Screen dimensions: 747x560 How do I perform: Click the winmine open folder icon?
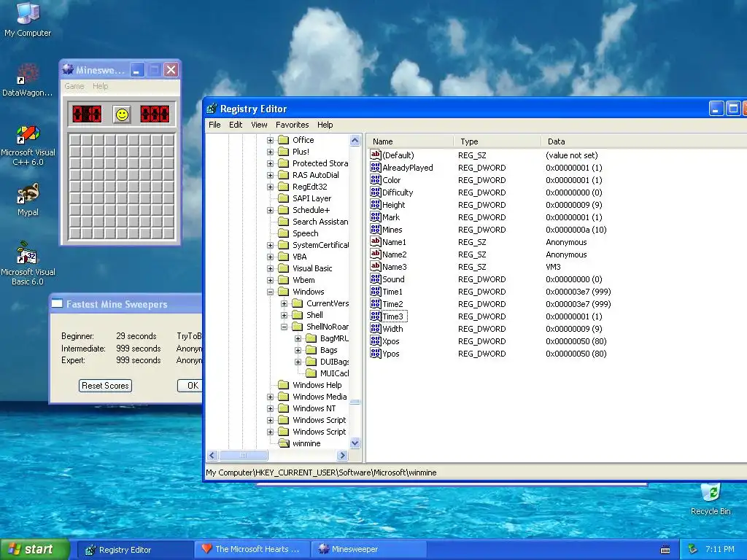284,443
